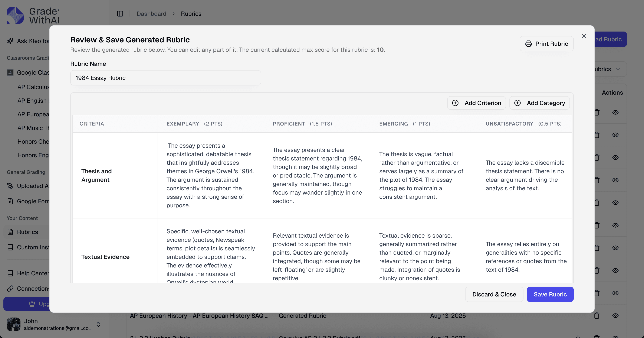Expand the account switcher next to John
This screenshot has height=338, width=644.
click(x=98, y=324)
